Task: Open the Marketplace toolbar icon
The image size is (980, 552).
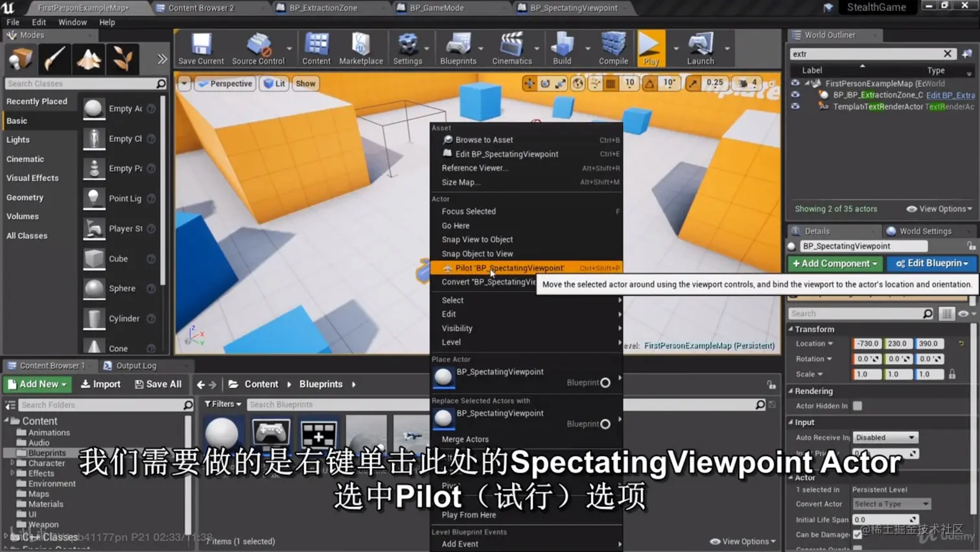Action: click(361, 49)
